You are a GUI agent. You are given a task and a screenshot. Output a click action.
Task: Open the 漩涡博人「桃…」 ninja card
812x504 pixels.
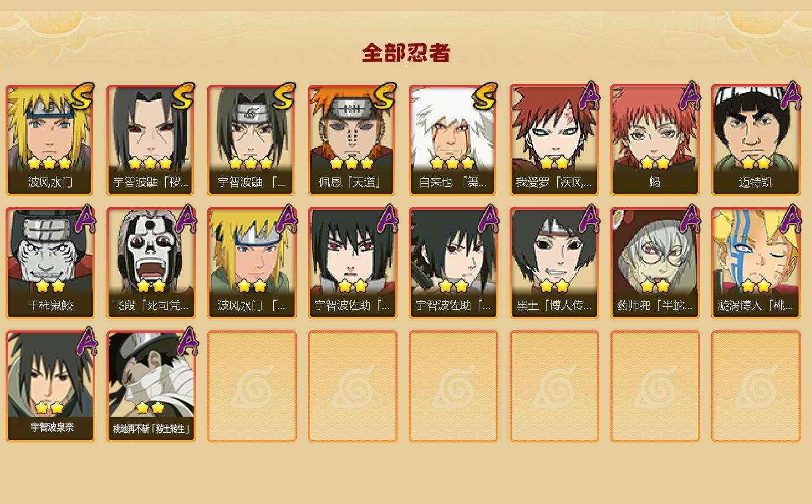click(755, 263)
